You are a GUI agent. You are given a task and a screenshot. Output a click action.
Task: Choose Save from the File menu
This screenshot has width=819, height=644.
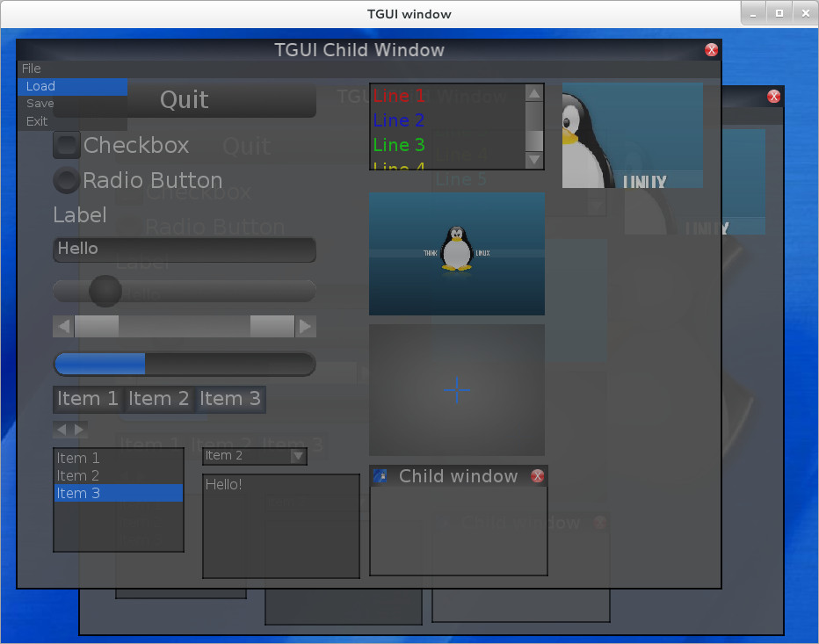pyautogui.click(x=73, y=104)
